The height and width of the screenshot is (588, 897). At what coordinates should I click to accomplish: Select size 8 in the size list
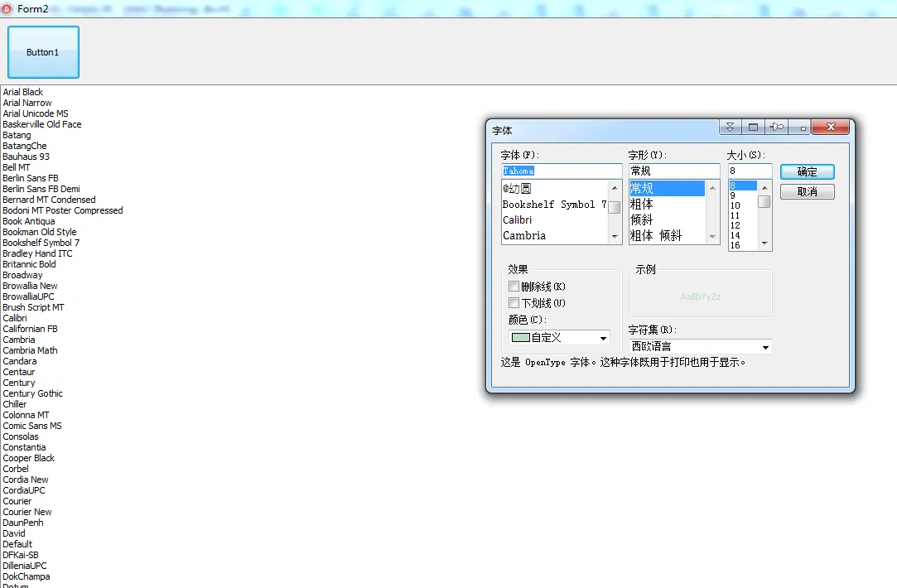pyautogui.click(x=743, y=186)
